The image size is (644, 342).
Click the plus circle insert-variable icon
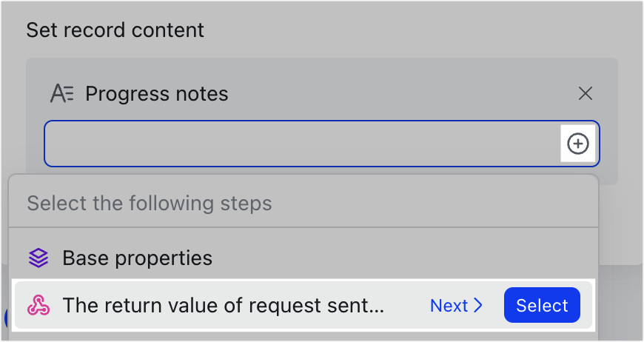click(x=578, y=144)
